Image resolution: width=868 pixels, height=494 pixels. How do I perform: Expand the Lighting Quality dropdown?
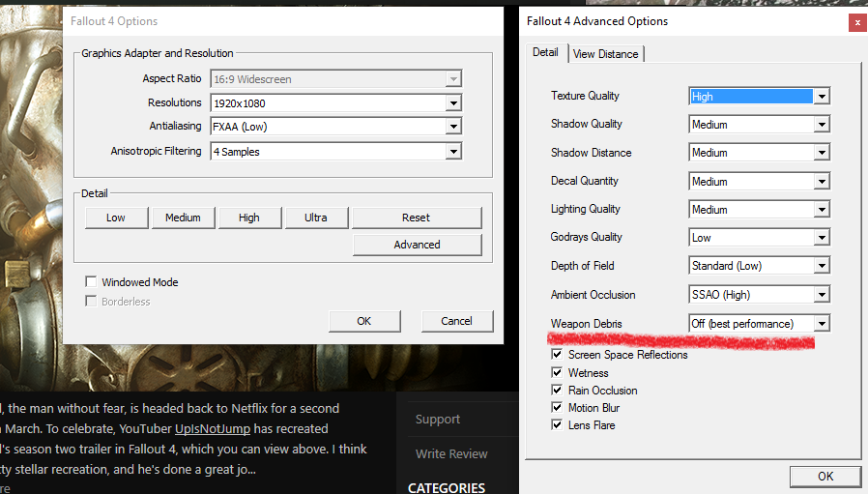tap(759, 210)
